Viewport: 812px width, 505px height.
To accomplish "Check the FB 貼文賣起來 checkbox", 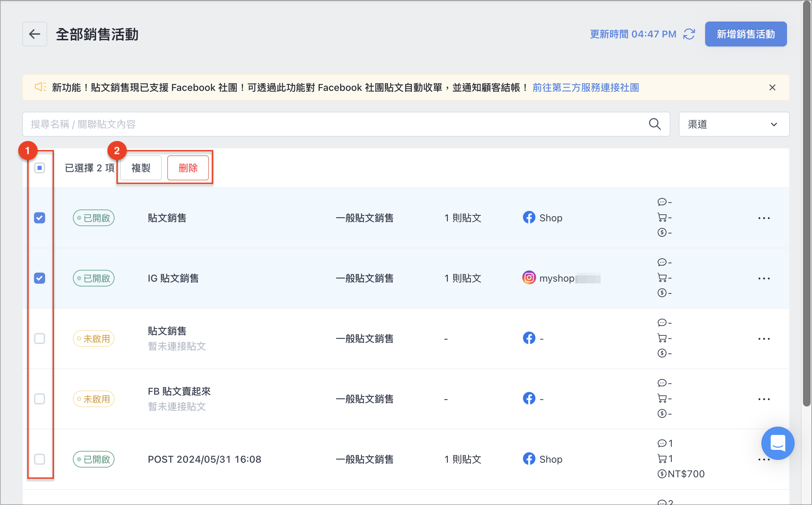I will tap(40, 399).
